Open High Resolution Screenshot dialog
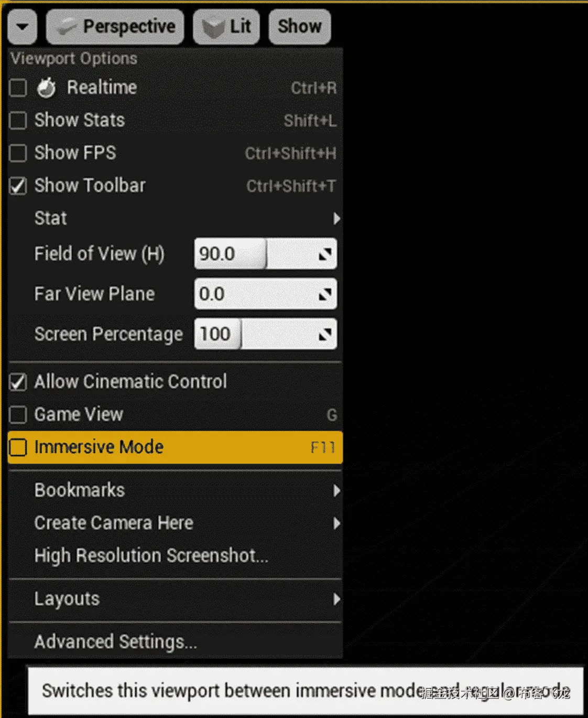Viewport: 588px width, 718px height. [151, 555]
